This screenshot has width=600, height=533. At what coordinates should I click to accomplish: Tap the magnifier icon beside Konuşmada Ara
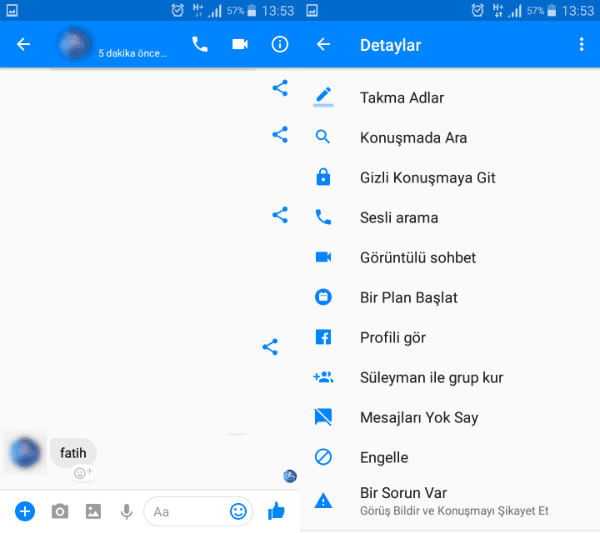point(323,137)
